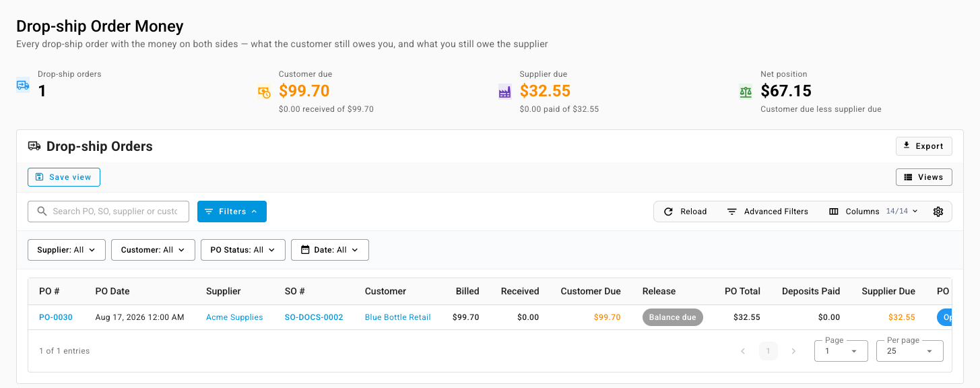The height and width of the screenshot is (388, 980).
Task: Open supplier Acme Supplies
Action: pyautogui.click(x=234, y=317)
